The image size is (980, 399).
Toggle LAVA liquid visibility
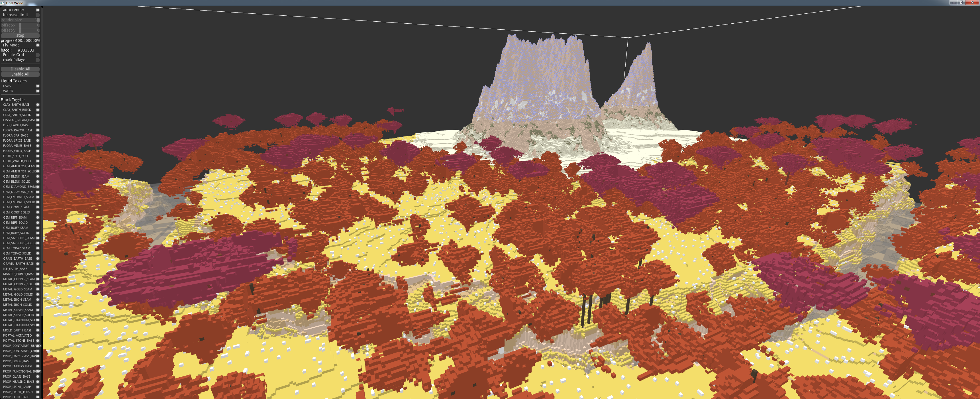point(37,86)
